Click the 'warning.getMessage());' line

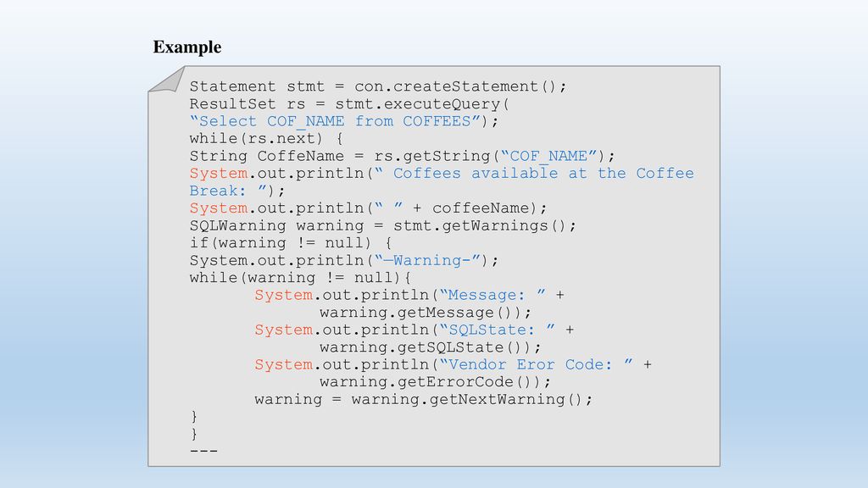point(426,313)
